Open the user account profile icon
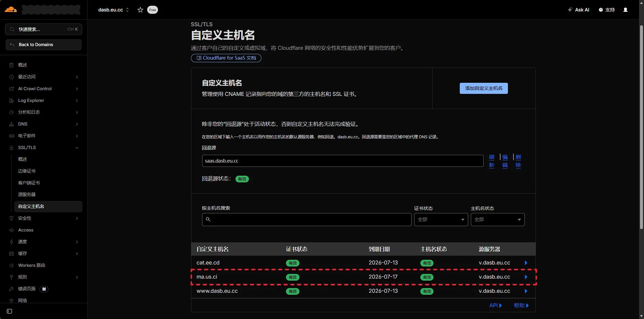 [625, 10]
